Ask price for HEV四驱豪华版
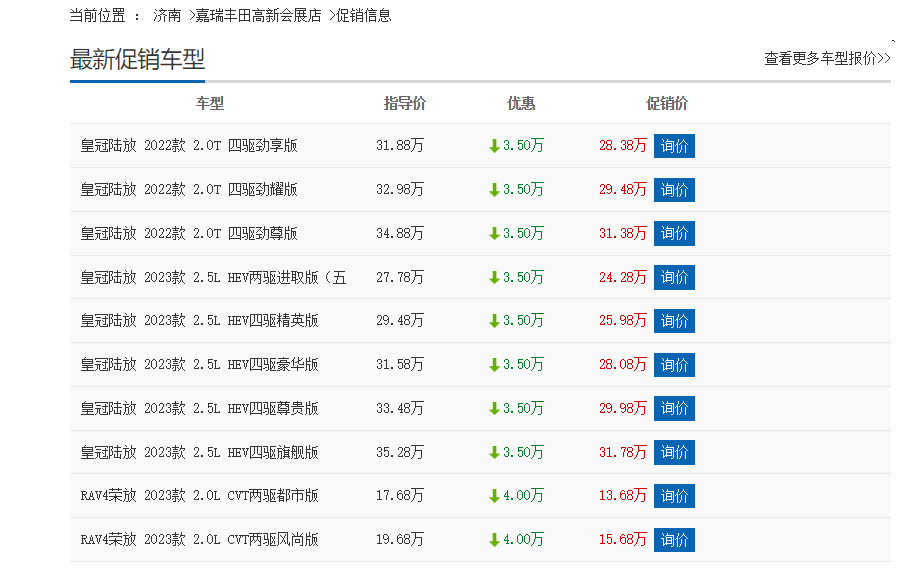 click(x=674, y=365)
